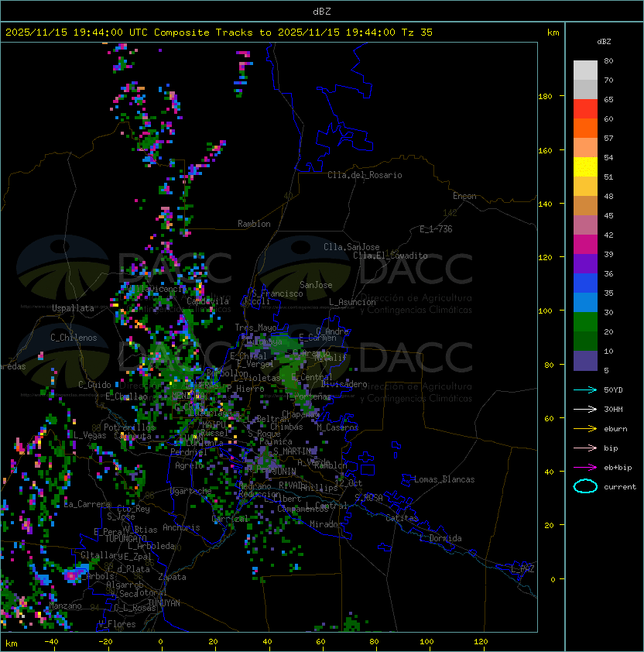Click the 'Lomas_Blancas' place label

point(444,479)
